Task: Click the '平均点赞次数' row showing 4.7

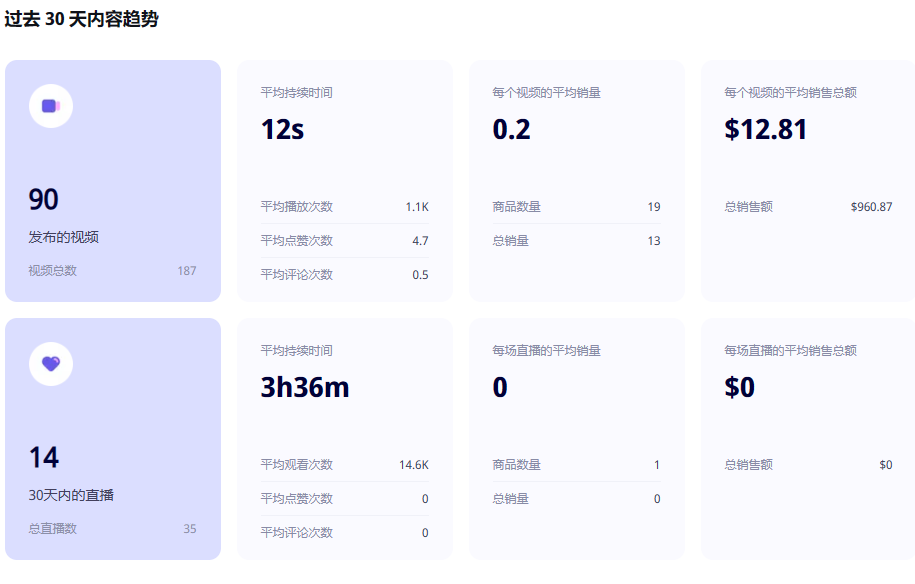Action: [x=344, y=241]
